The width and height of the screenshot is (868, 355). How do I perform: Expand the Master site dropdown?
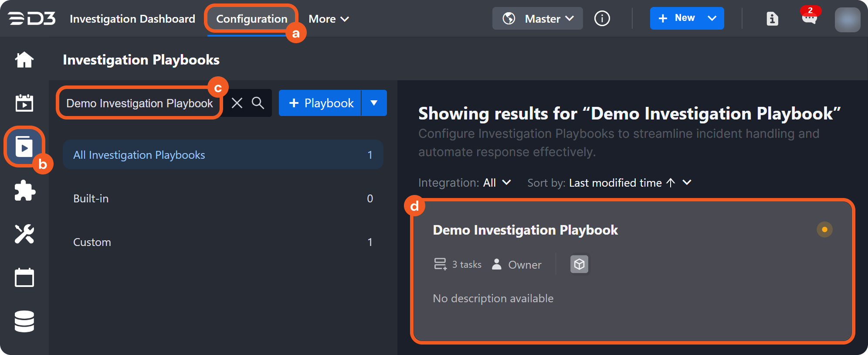coord(538,19)
